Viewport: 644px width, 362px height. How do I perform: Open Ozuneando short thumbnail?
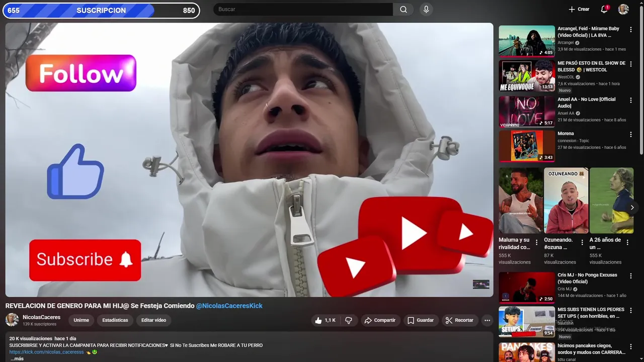566,201
